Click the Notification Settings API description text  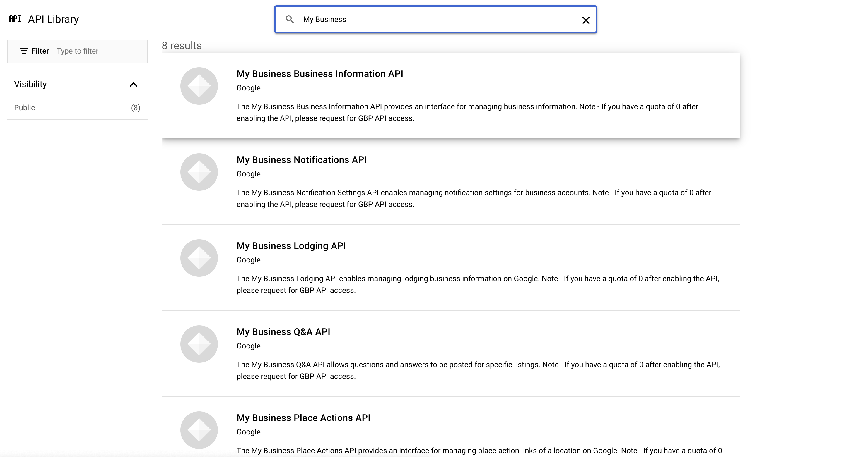[474, 199]
